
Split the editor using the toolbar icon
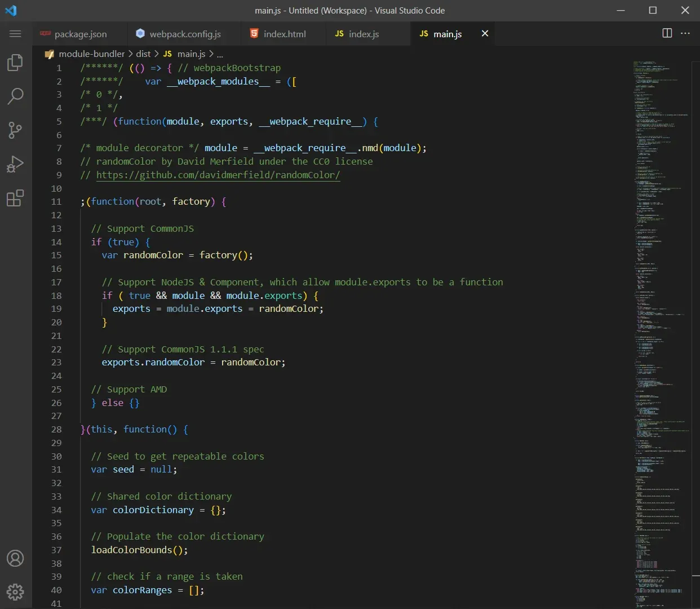click(667, 33)
